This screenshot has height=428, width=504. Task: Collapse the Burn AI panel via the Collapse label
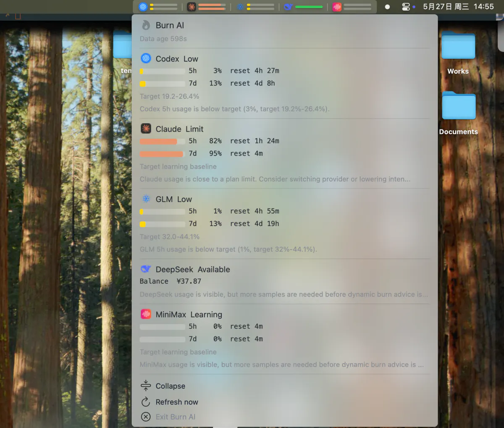tap(170, 386)
